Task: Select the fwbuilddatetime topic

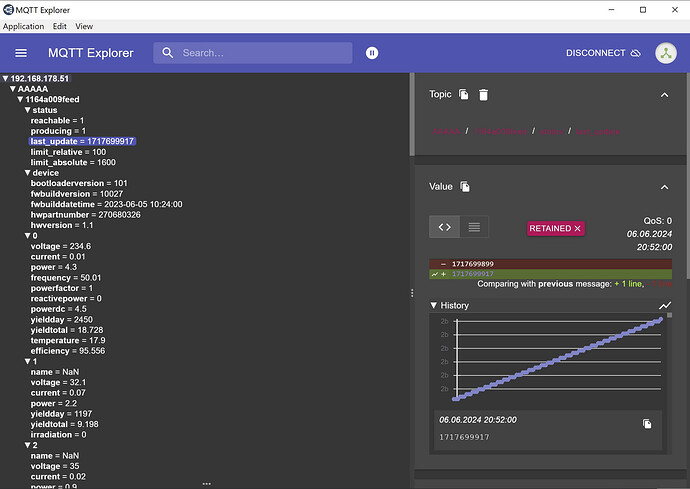Action: 106,204
